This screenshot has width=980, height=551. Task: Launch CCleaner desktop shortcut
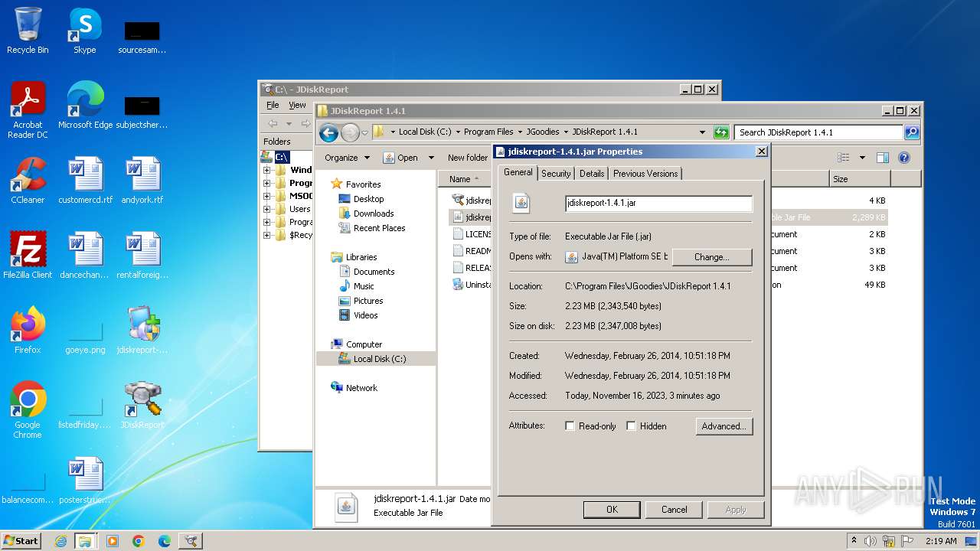pos(28,180)
